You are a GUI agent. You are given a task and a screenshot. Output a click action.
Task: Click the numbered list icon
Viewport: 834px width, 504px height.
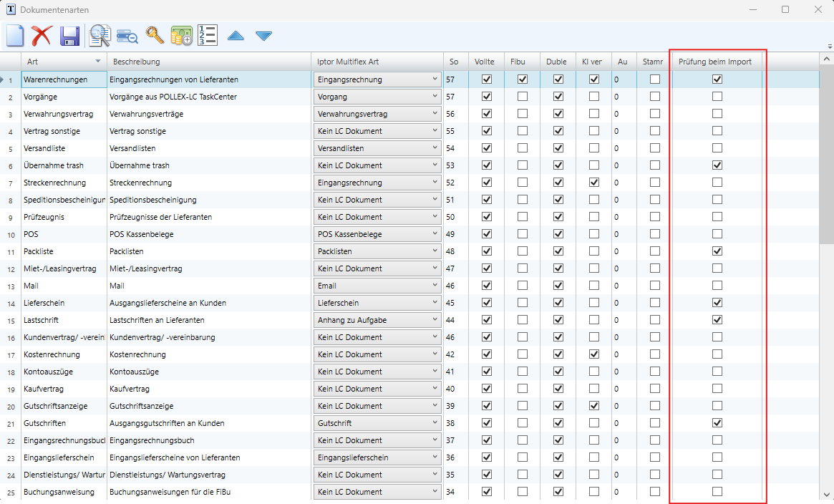pyautogui.click(x=208, y=35)
